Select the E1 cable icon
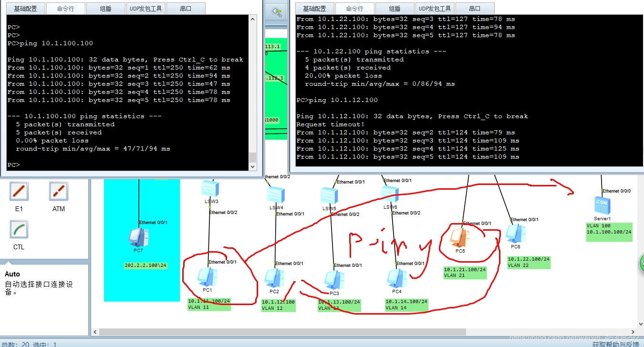 (x=19, y=191)
